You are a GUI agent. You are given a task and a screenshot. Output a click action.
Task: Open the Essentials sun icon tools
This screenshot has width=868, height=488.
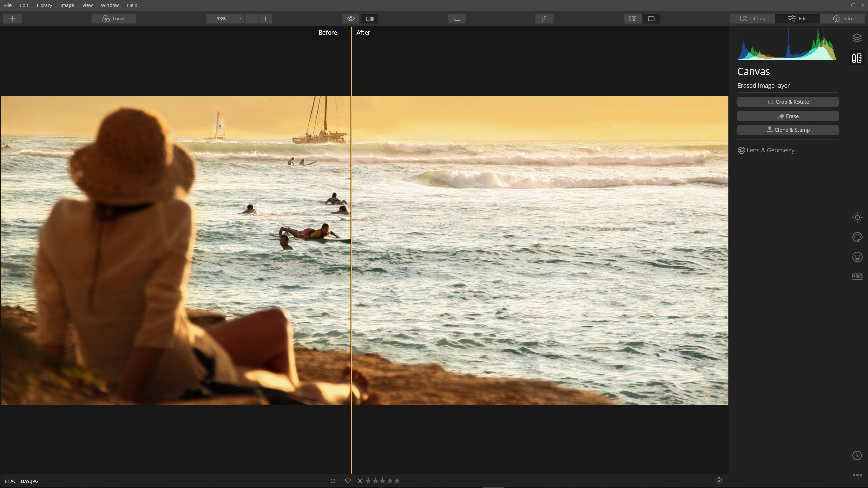(857, 218)
